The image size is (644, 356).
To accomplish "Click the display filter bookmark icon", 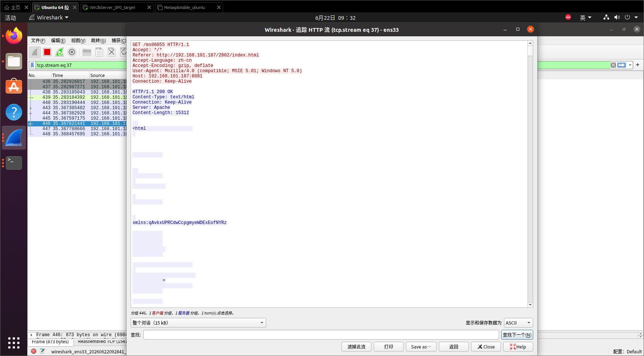I will click(32, 65).
